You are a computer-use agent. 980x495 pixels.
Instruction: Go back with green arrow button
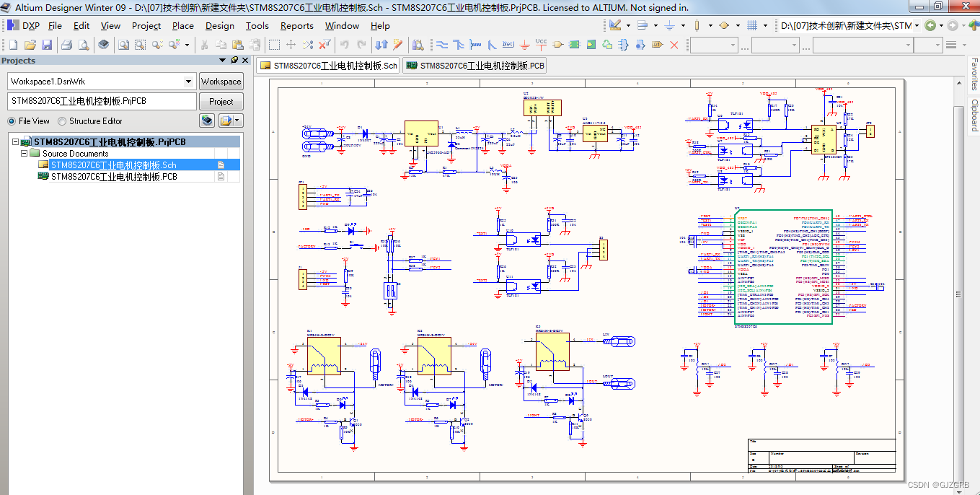tap(930, 25)
